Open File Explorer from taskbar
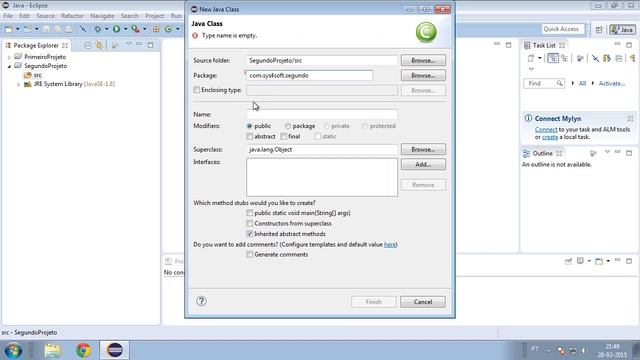 53,350
